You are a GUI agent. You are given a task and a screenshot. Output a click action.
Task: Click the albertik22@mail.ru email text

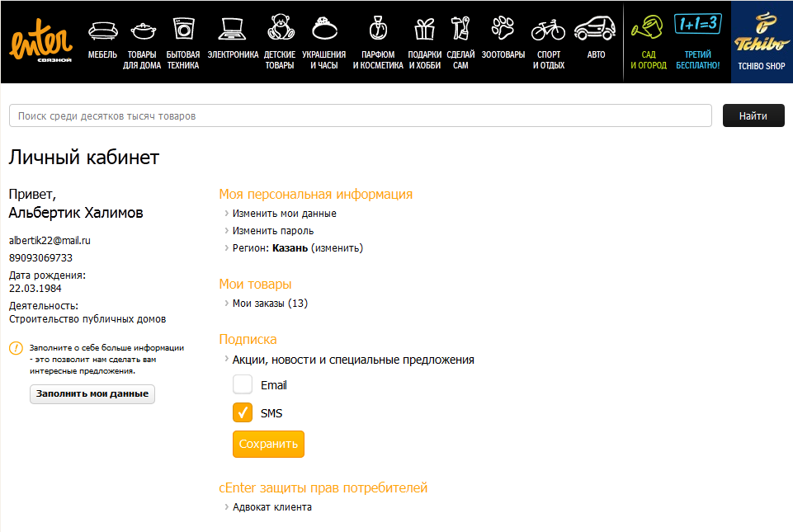[x=50, y=241]
